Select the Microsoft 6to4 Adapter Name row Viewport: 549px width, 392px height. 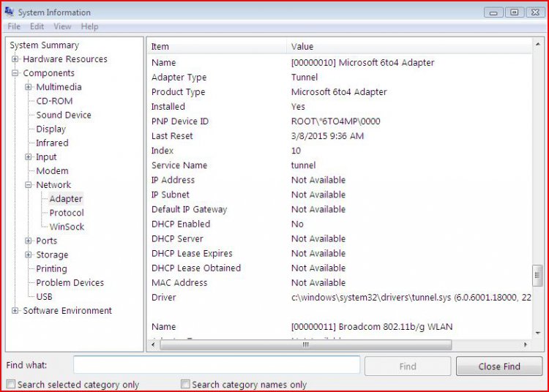pyautogui.click(x=339, y=63)
